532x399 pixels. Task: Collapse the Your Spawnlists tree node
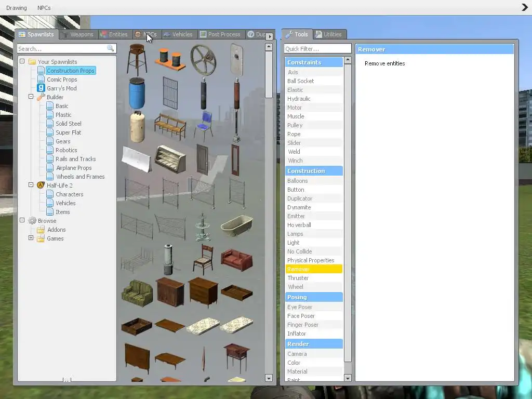pos(22,61)
